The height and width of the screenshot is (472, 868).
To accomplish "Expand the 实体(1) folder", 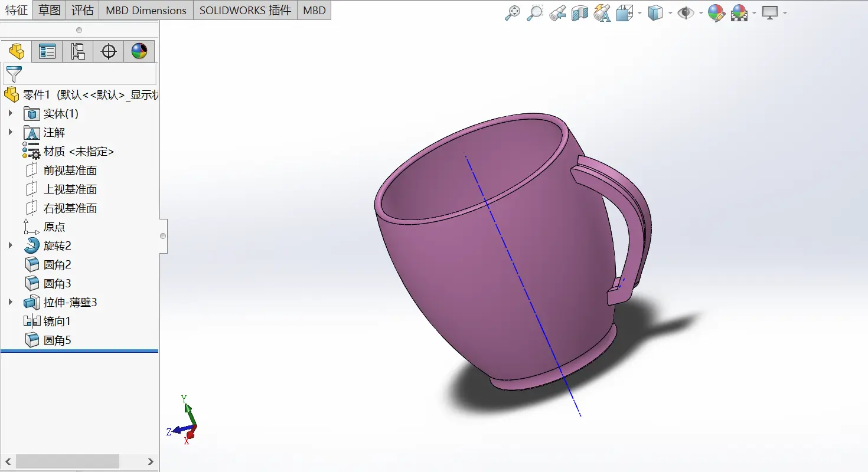I will [11, 113].
